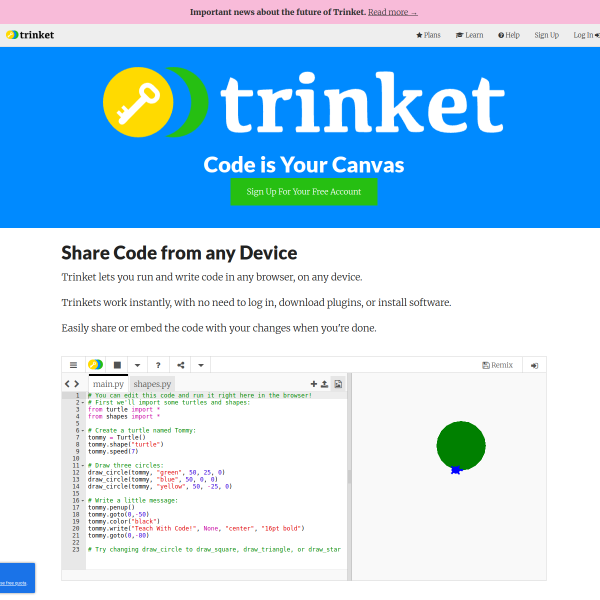The image size is (600, 600).
Task: Open the Help menu item
Action: coord(509,35)
